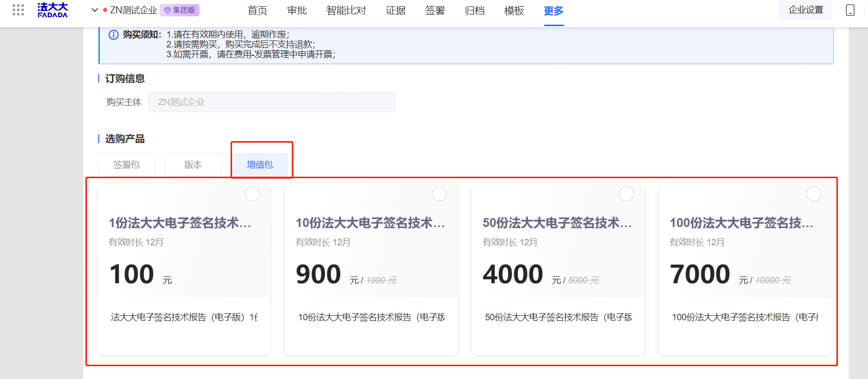Click the ZN测试企业 name in header
Screen dimensions: 868x379
pos(133,10)
